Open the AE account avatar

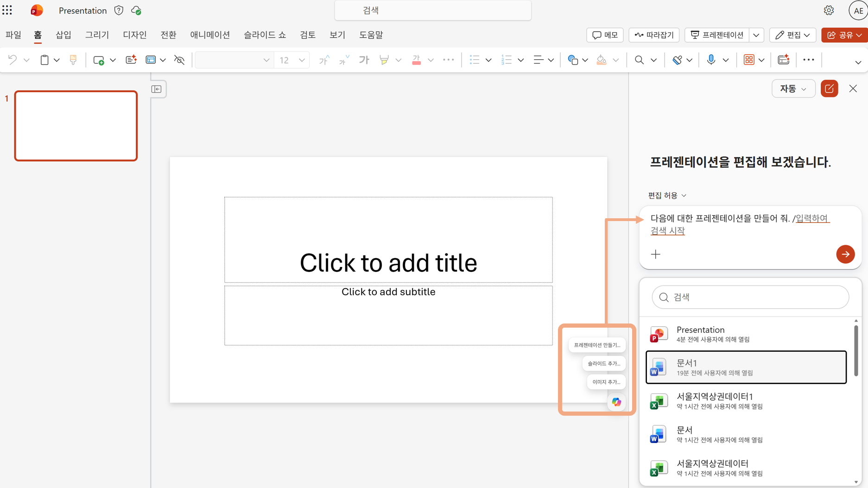[x=858, y=10]
